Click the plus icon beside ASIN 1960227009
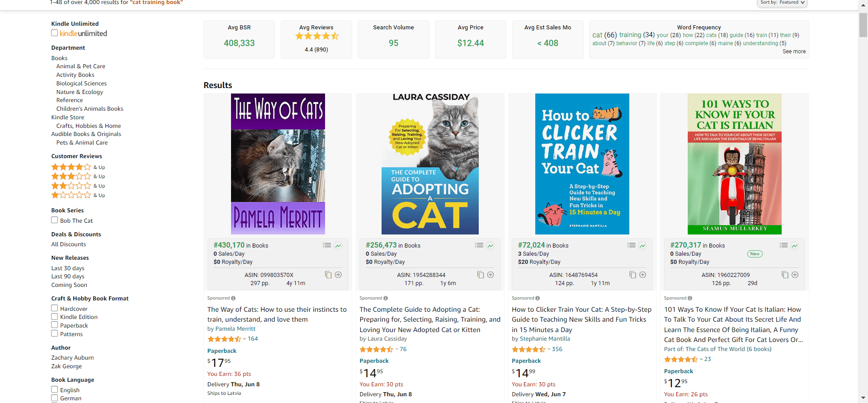The width and height of the screenshot is (868, 403). point(795,275)
